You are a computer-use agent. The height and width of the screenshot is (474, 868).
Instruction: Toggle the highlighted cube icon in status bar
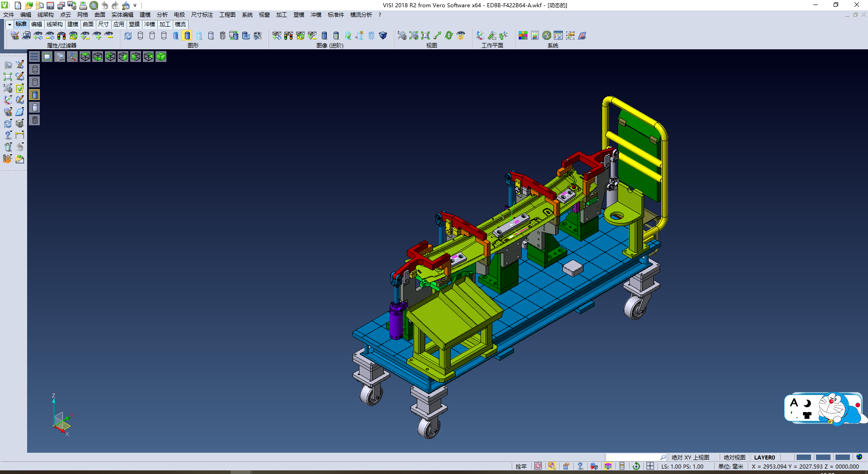pos(608,466)
